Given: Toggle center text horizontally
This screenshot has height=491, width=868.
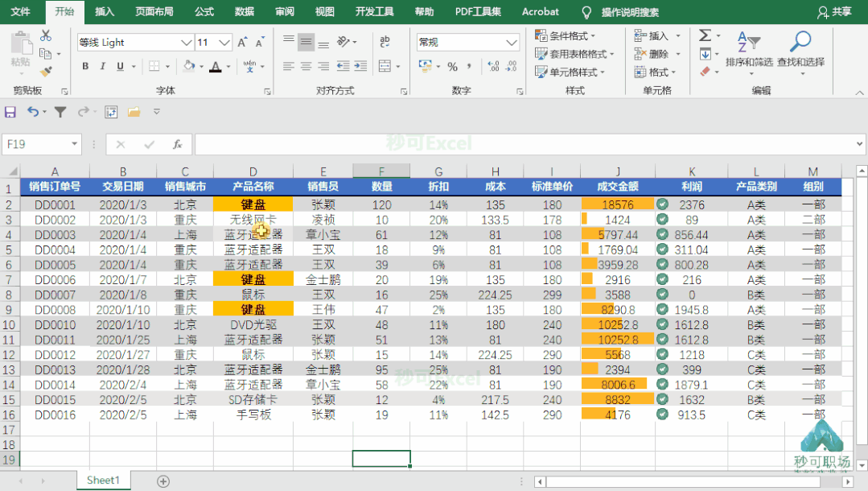Looking at the screenshot, I should point(306,66).
